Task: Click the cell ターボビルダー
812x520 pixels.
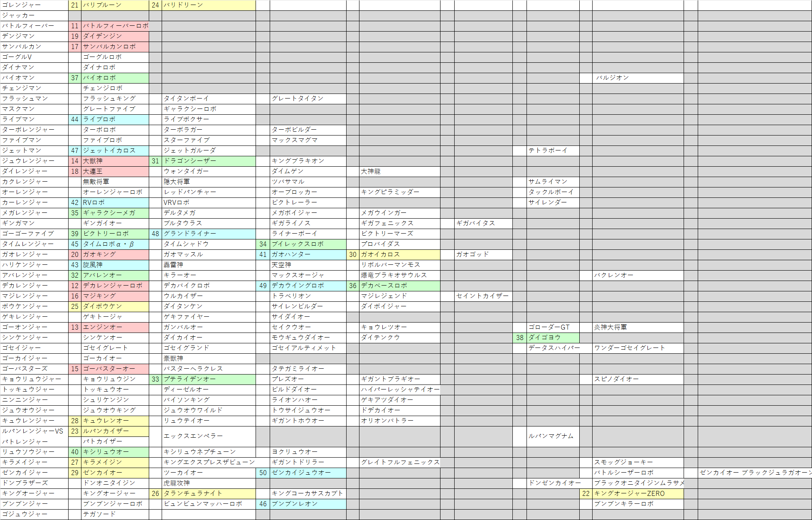Action: pos(308,130)
